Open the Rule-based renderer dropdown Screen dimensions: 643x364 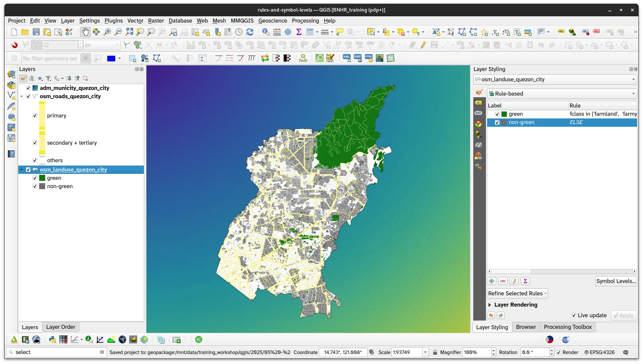(x=562, y=94)
